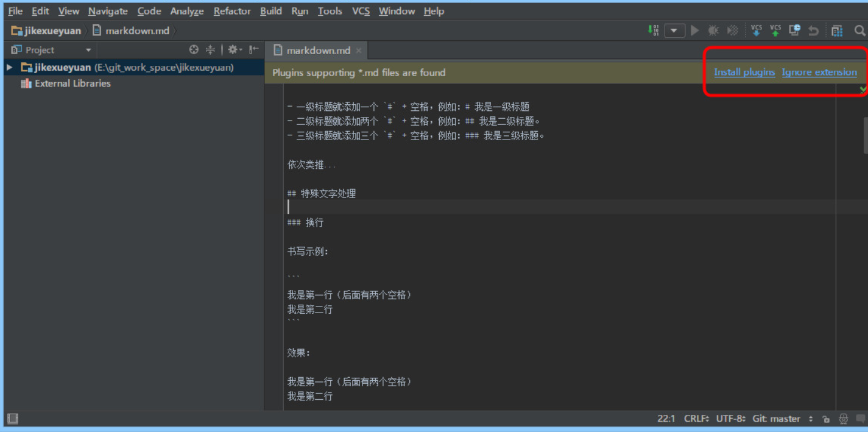Viewport: 868px width, 432px height.
Task: Click markdown.md in the navigation breadcrumb
Action: click(131, 30)
